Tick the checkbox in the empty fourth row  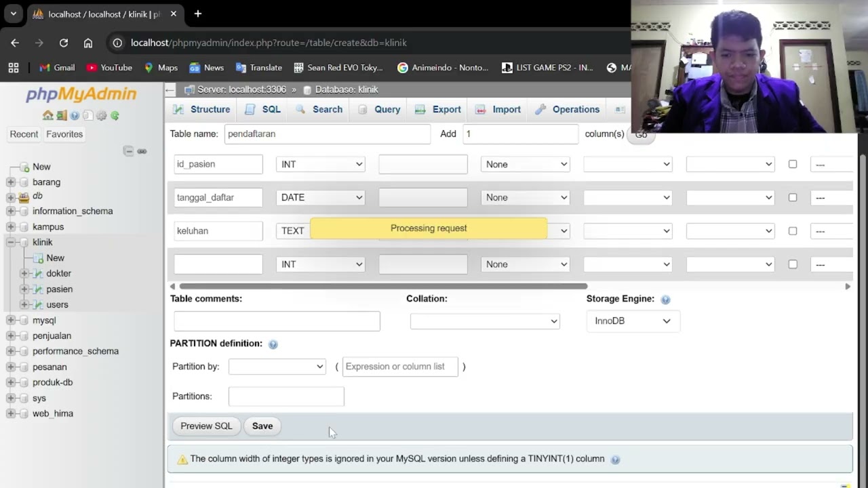(x=793, y=264)
